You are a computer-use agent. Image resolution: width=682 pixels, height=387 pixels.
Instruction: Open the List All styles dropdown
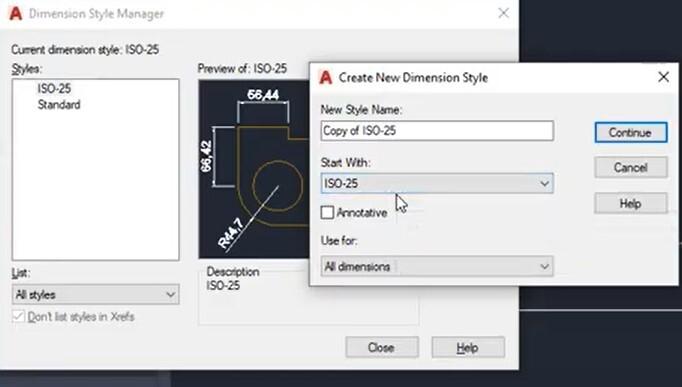95,294
